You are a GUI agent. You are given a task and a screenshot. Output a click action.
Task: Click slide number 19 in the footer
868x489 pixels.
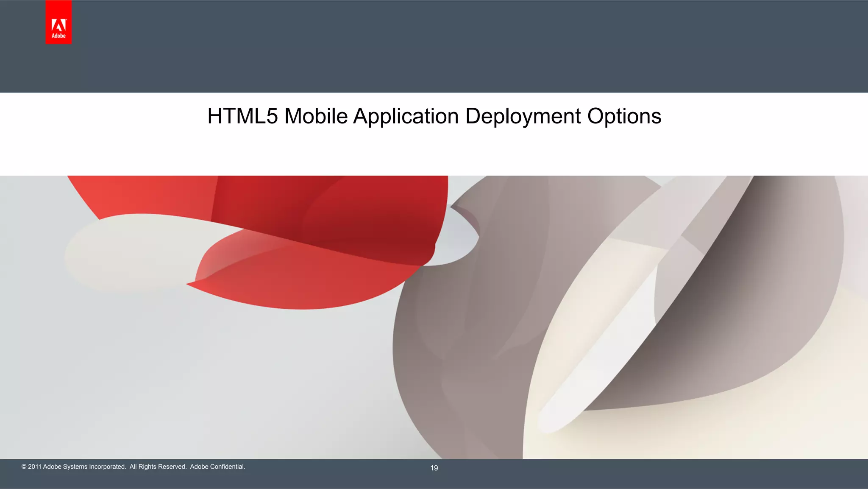tap(434, 468)
